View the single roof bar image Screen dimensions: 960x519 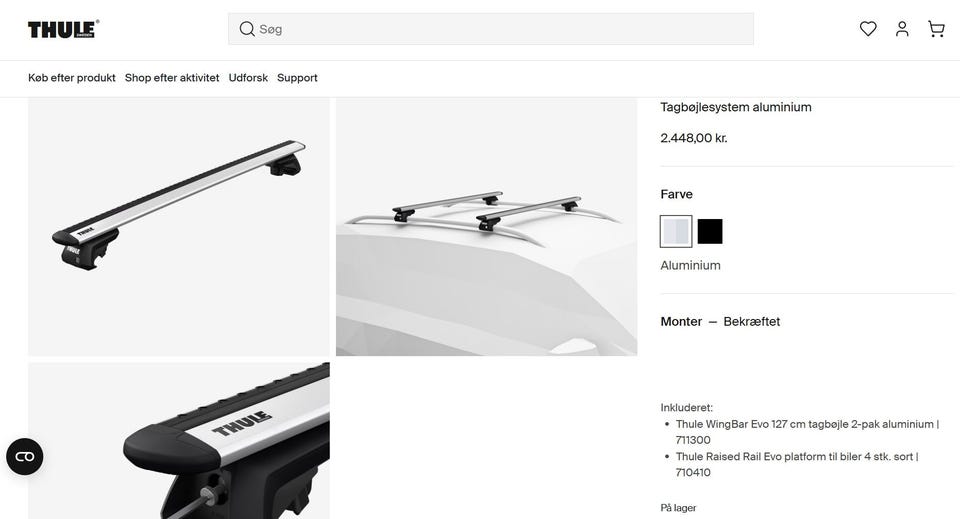(x=179, y=226)
